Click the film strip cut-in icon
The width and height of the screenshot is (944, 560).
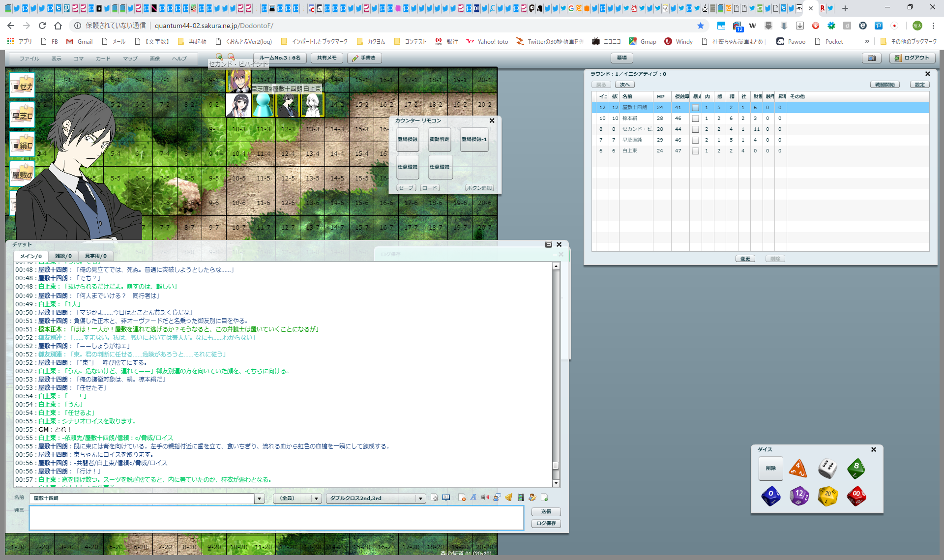[521, 498]
